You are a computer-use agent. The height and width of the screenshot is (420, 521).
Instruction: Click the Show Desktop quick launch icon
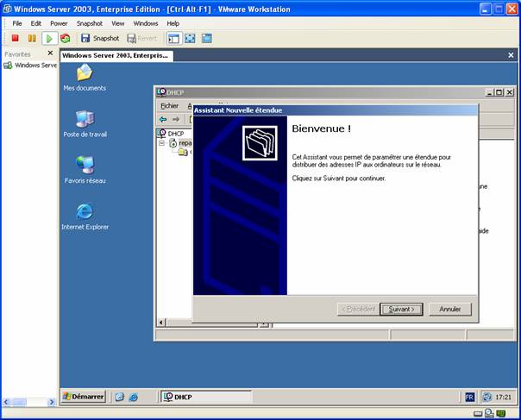point(120,397)
